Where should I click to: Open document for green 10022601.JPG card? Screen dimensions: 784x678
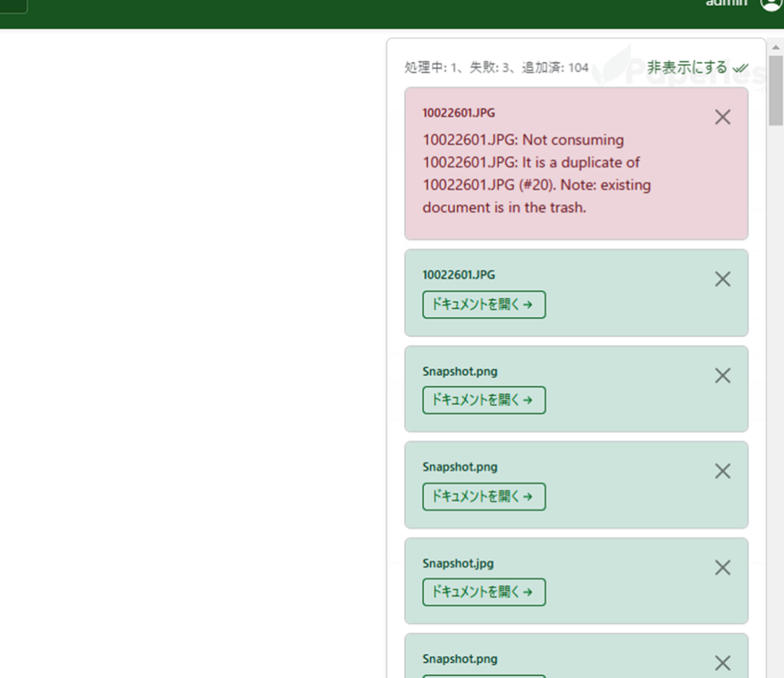(x=484, y=304)
